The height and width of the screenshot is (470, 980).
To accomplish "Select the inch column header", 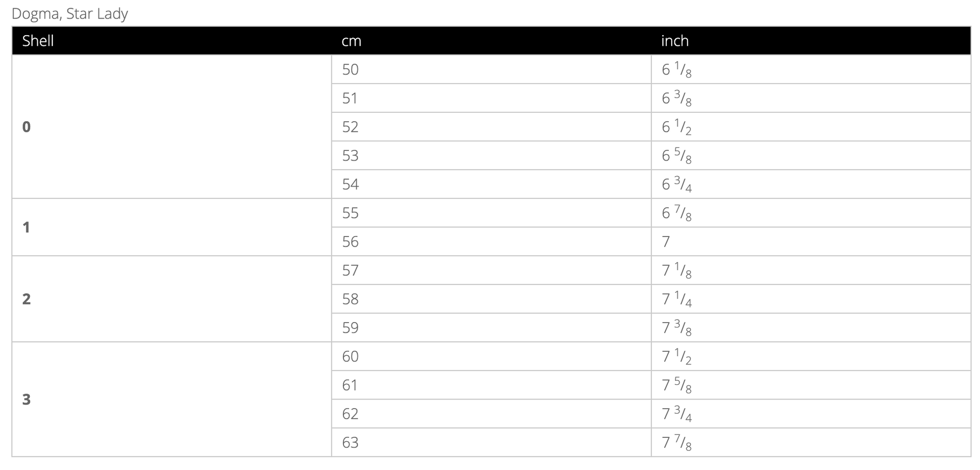I will (675, 41).
